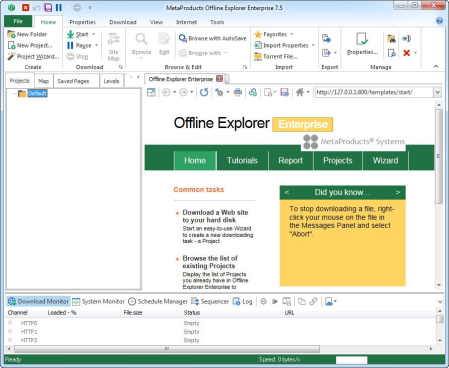Open the help question mark icon

439,21
